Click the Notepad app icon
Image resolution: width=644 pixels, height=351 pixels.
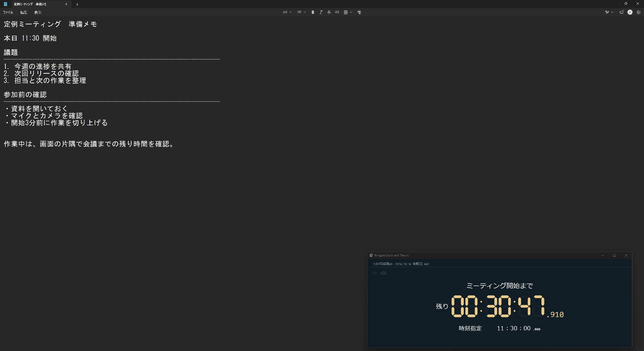pyautogui.click(x=6, y=4)
